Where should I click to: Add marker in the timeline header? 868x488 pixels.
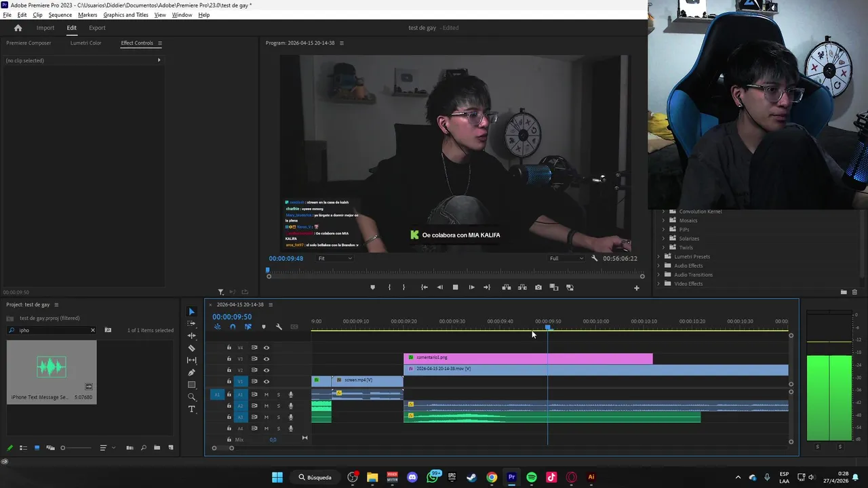click(x=264, y=327)
